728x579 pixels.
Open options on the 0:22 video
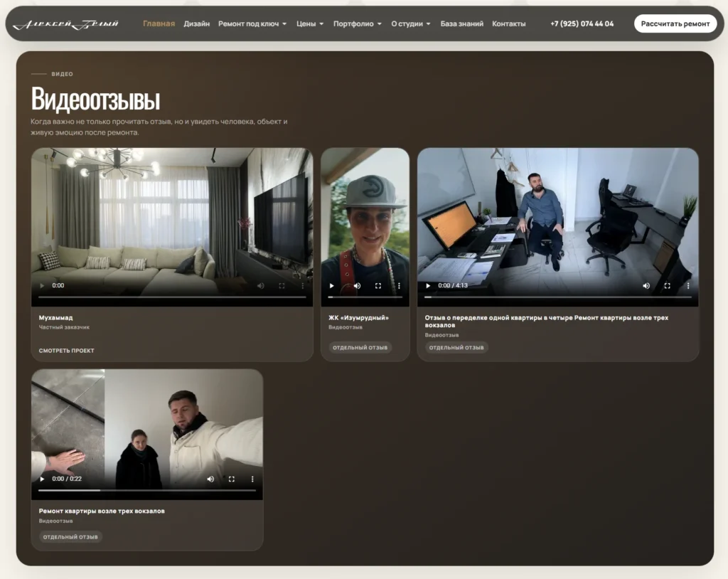(252, 479)
